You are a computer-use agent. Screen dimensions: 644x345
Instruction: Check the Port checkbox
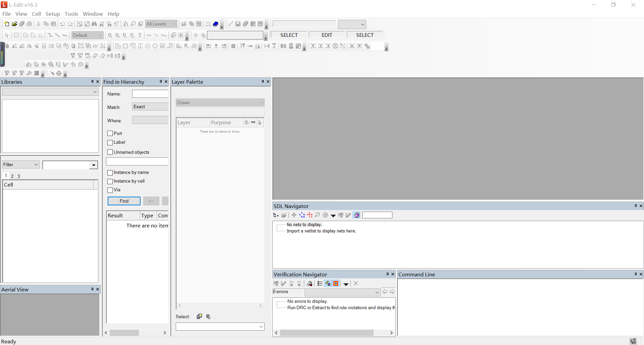pyautogui.click(x=110, y=133)
